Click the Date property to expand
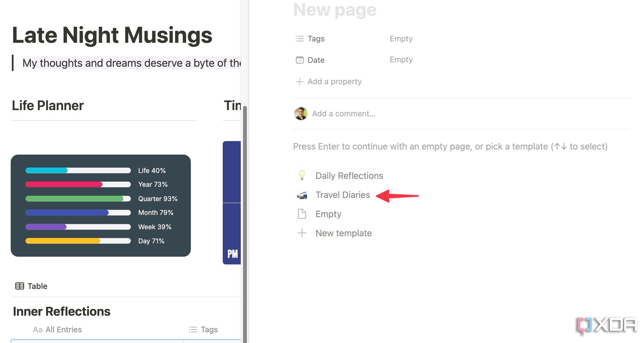The image size is (644, 343). 316,60
